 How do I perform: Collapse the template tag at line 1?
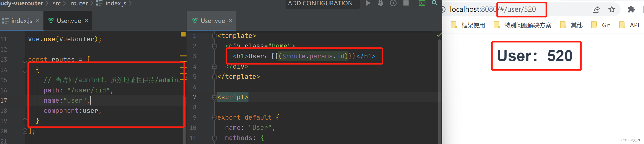click(x=214, y=36)
